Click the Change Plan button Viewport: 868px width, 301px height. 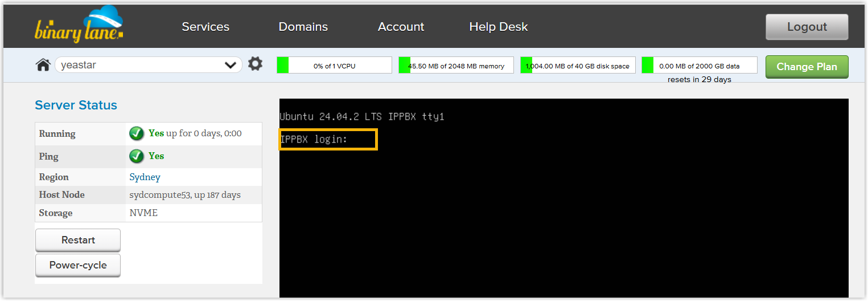[x=807, y=67]
